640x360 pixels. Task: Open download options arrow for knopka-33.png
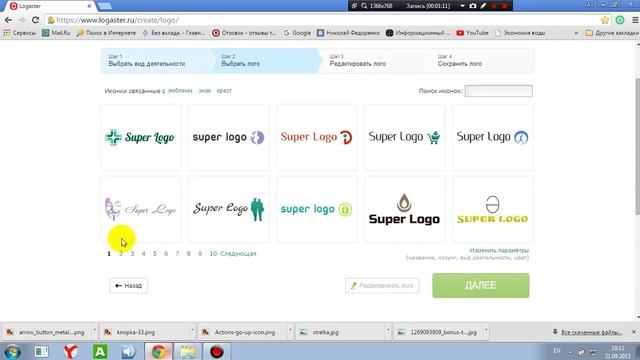coord(192,330)
